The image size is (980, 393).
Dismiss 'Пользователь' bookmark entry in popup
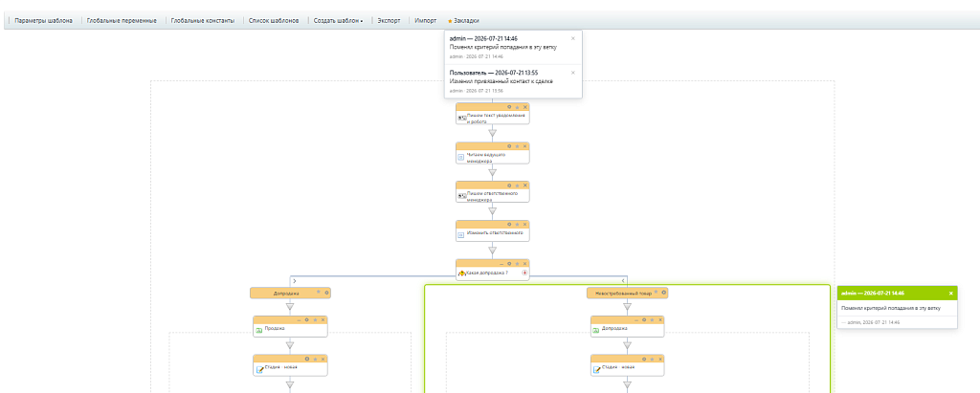(573, 73)
